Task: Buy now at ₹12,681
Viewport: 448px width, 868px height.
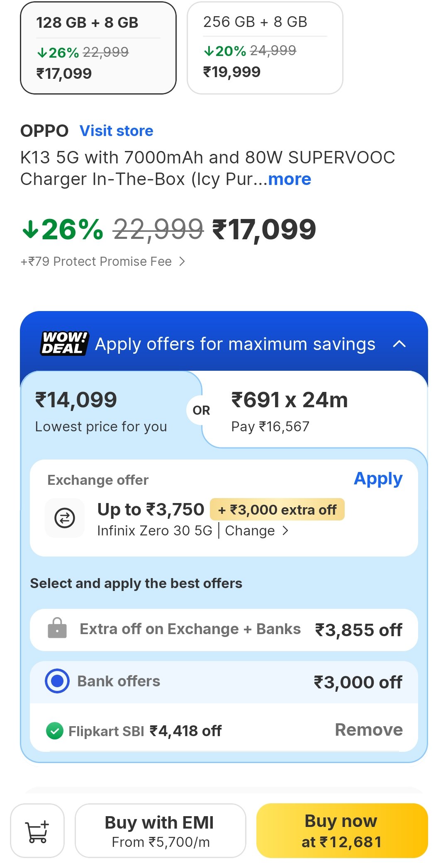Action: [342, 831]
